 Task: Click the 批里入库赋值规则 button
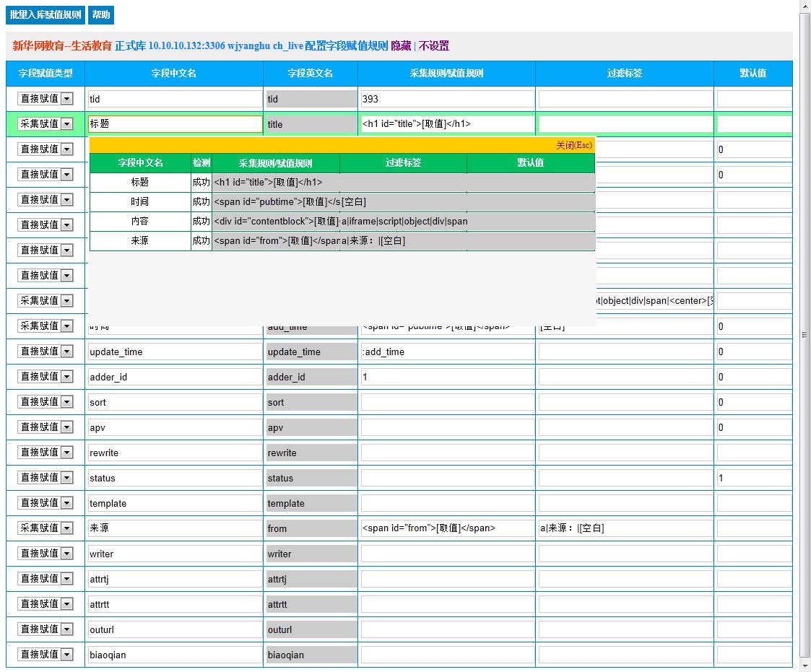pyautogui.click(x=45, y=15)
